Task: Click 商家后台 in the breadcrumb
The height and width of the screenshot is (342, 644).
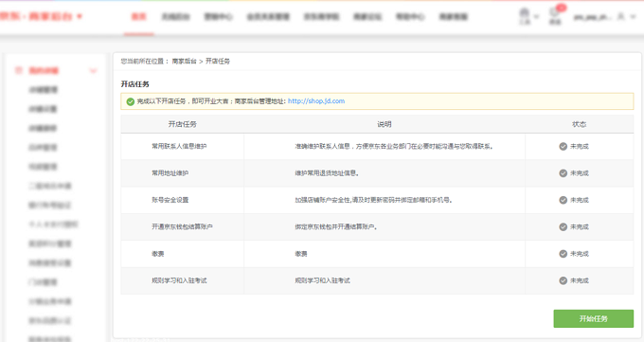Action: point(184,62)
